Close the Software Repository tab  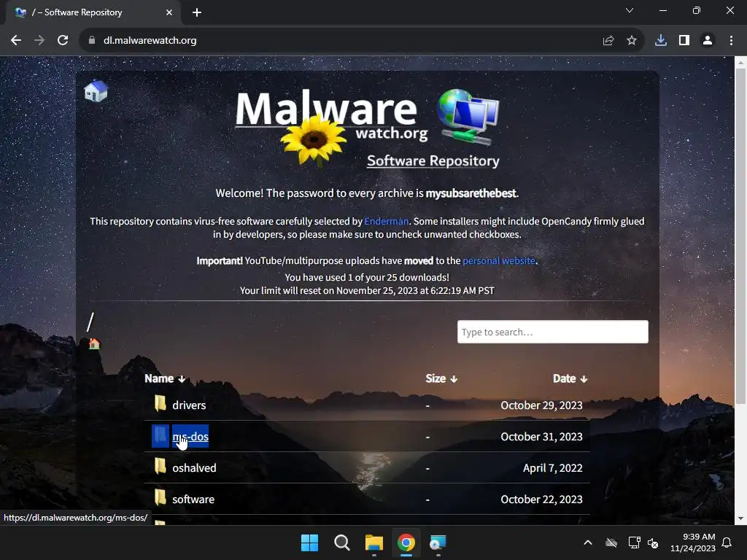coord(169,12)
